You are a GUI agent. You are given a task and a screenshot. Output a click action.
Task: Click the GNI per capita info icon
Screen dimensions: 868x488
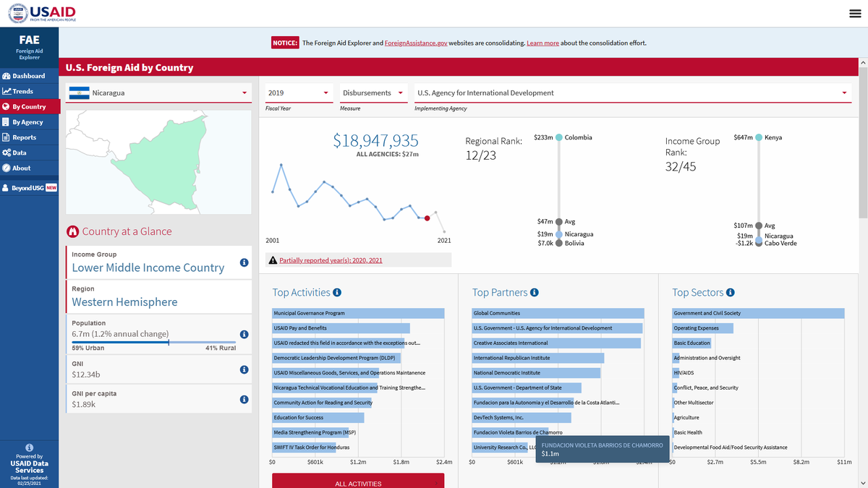(244, 399)
